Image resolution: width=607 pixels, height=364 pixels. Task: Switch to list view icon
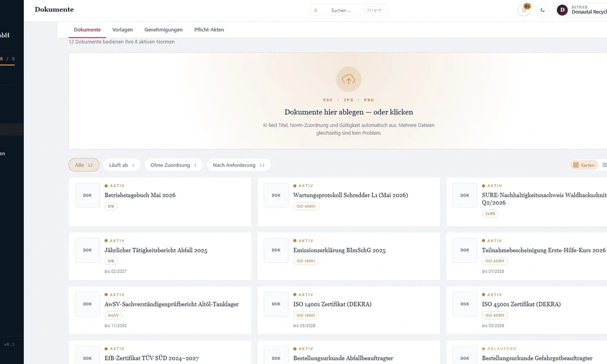pos(604,165)
